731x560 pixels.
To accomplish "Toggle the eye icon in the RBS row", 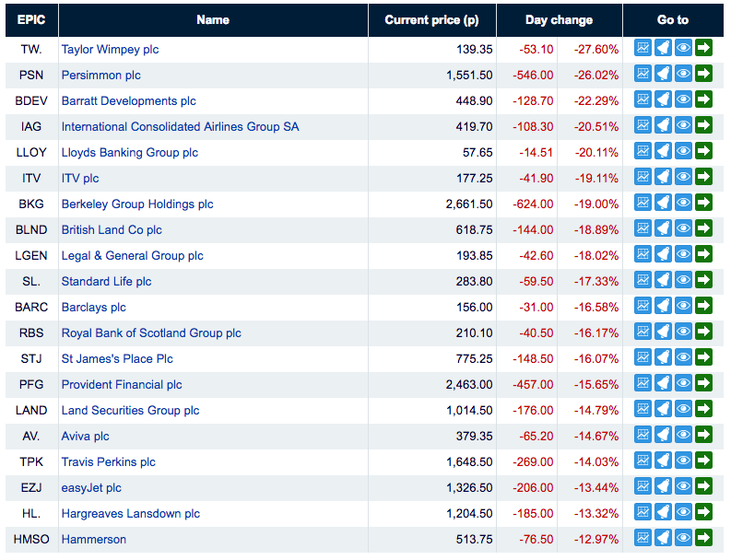I will [683, 332].
